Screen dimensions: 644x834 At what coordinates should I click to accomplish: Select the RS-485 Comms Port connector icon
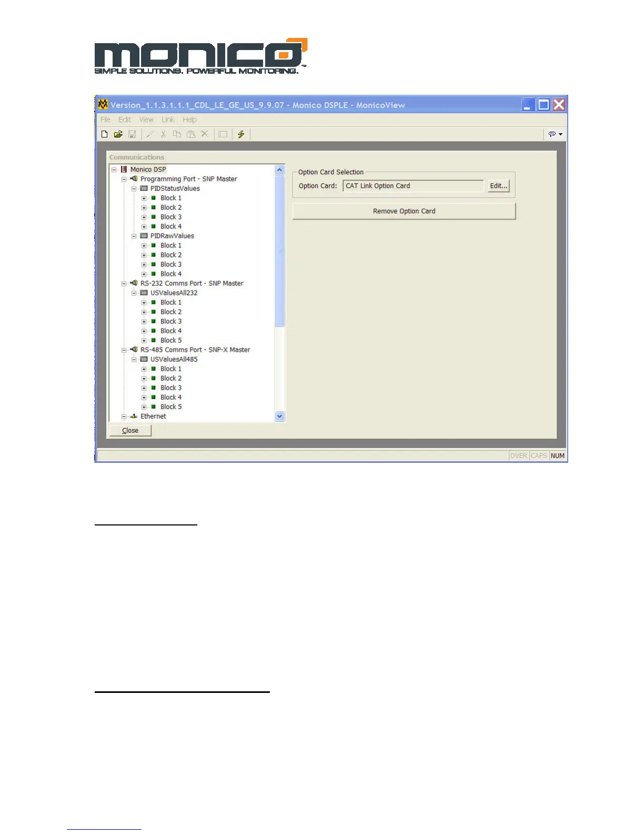134,350
